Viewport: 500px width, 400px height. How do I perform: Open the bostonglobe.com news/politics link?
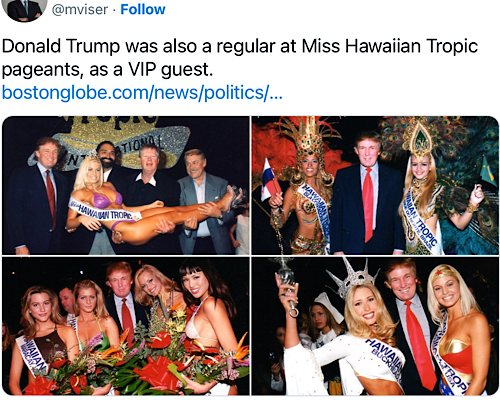click(x=142, y=92)
